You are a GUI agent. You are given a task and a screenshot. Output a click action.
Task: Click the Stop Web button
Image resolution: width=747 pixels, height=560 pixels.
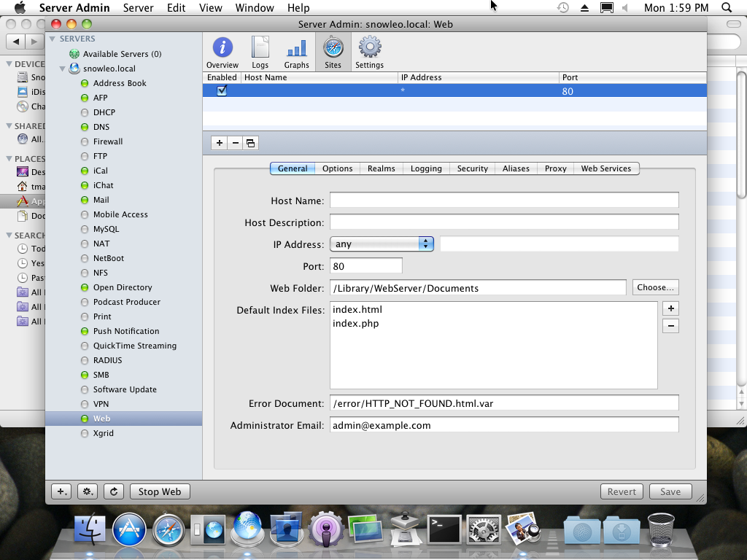coord(160,491)
